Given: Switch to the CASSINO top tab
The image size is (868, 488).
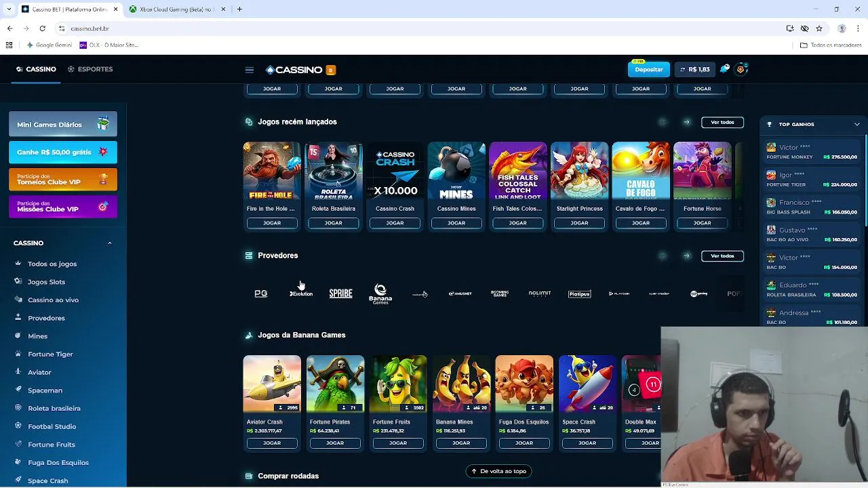Looking at the screenshot, I should click(x=36, y=69).
